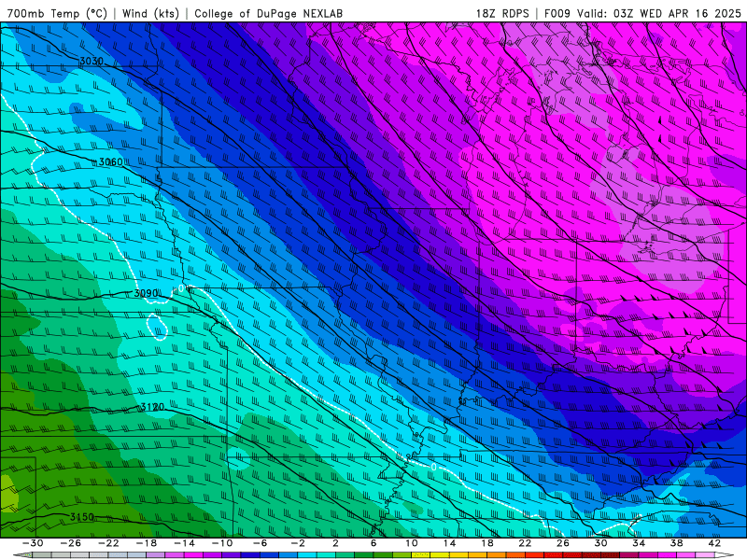
Task: Click the colorbar scale label '-18'
Action: click(x=147, y=543)
